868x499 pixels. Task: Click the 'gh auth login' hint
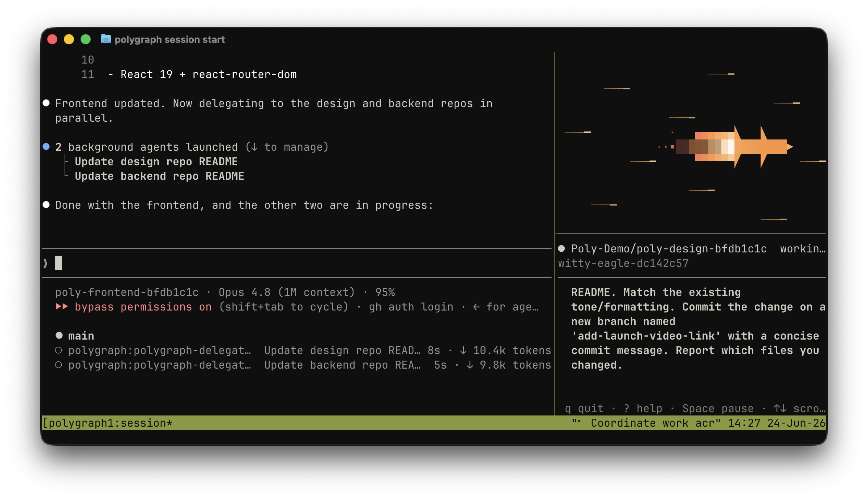click(x=411, y=307)
